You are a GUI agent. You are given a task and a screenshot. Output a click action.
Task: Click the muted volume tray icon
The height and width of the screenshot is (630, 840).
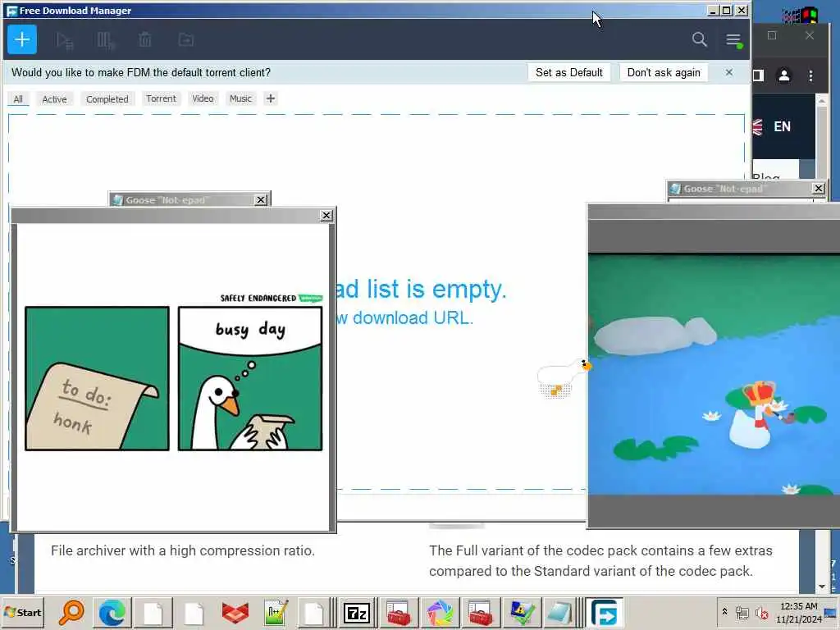[x=761, y=612]
